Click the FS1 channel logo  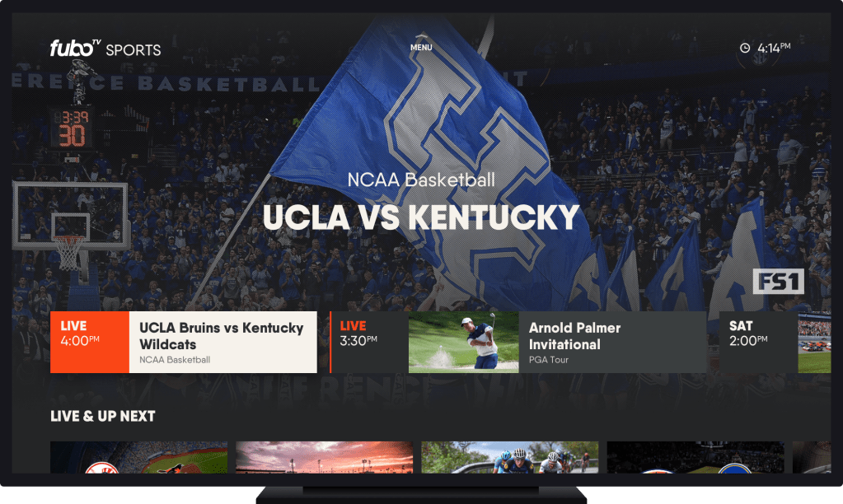pos(778,282)
